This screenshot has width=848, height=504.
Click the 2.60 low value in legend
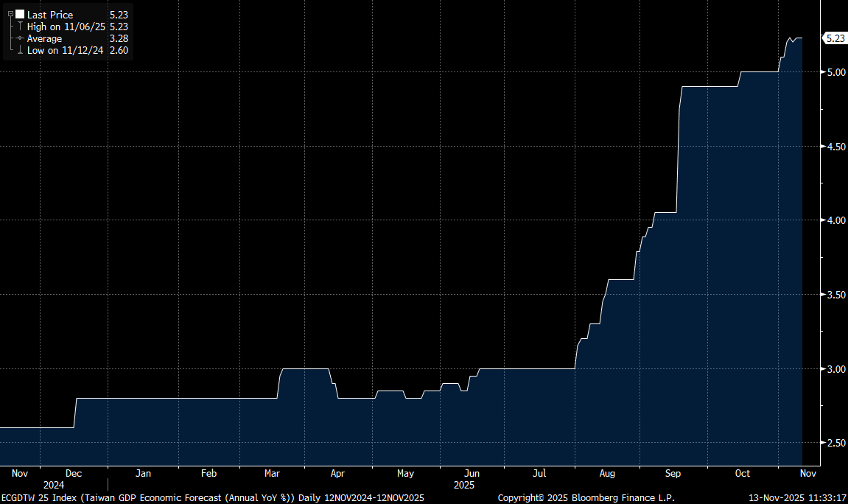tap(119, 50)
